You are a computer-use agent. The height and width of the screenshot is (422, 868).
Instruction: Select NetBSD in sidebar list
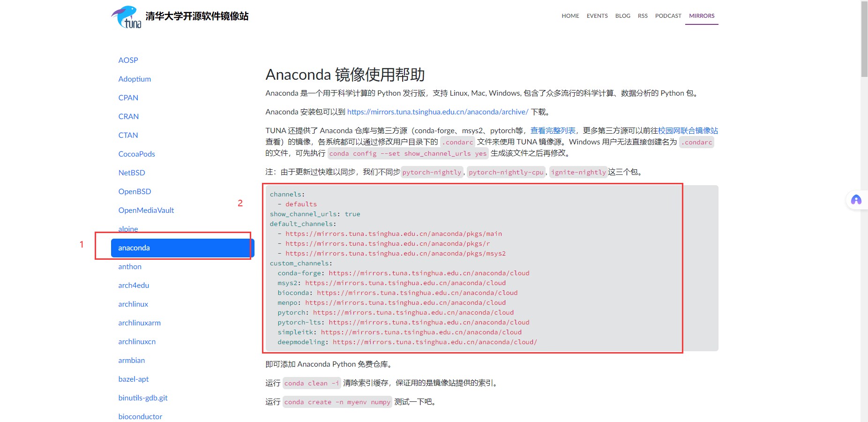[132, 173]
